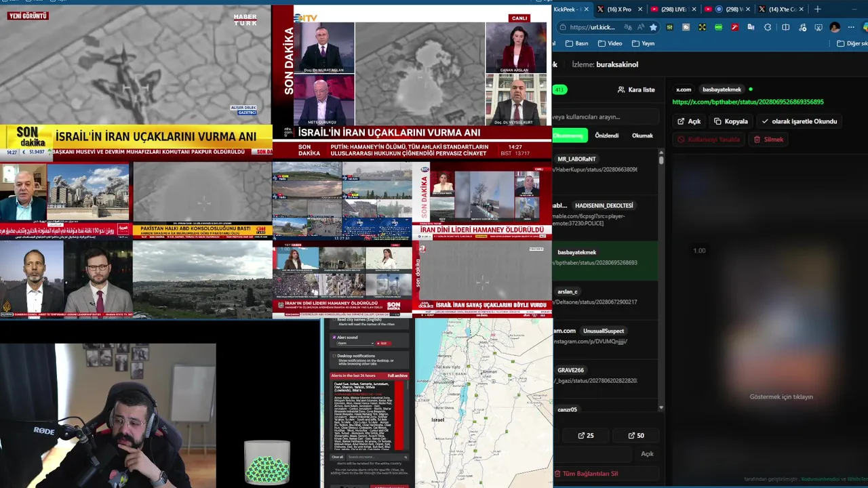868x488 pixels.
Task: Click blurred preview Göstermek için tıklayın
Action: tap(781, 396)
